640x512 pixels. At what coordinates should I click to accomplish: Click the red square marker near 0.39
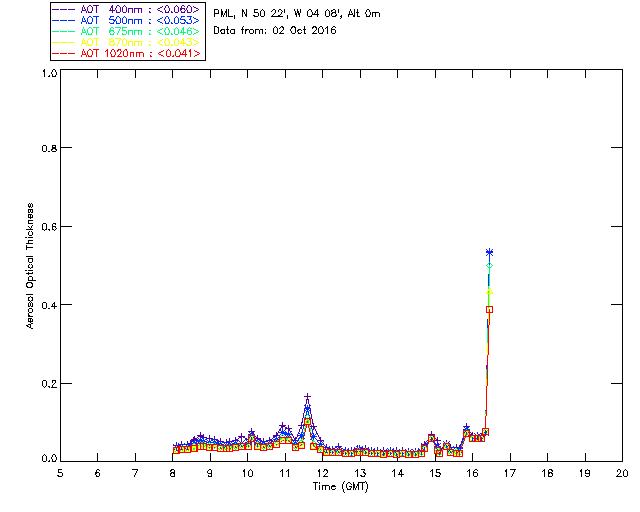[x=489, y=309]
